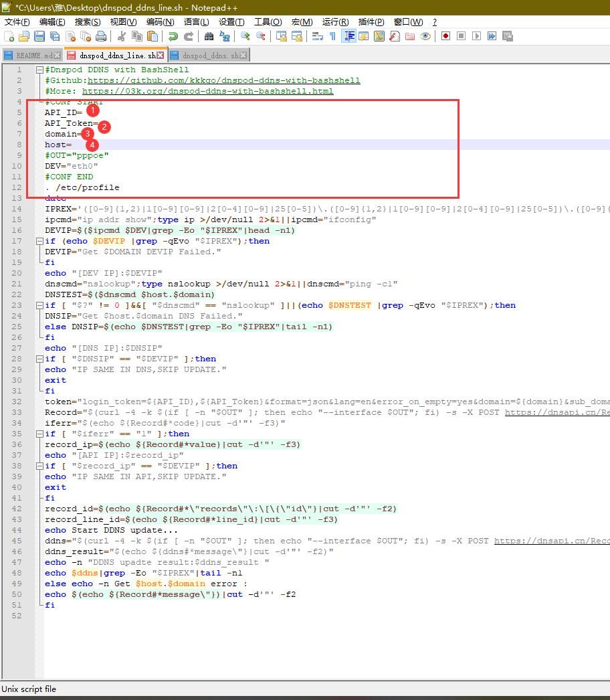610x700 pixels.
Task: Switch to the README.md tab
Action: click(x=28, y=56)
